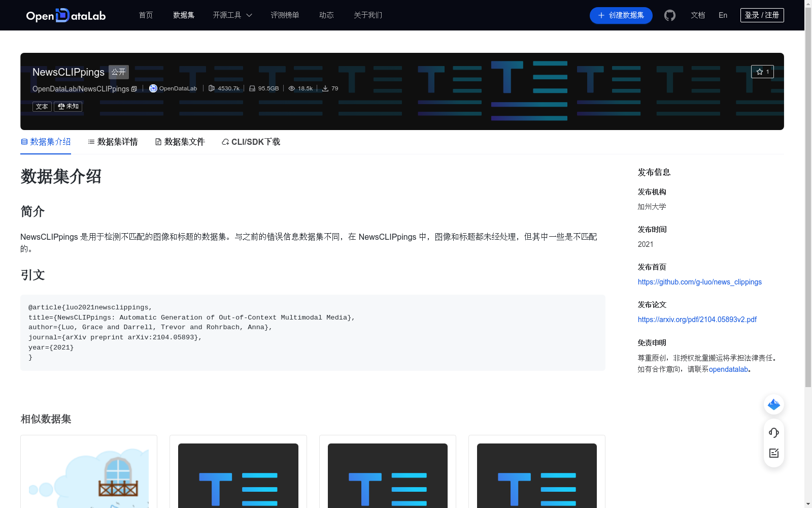This screenshot has height=508, width=812.
Task: Click the 创建数据集 button
Action: pyautogui.click(x=621, y=15)
